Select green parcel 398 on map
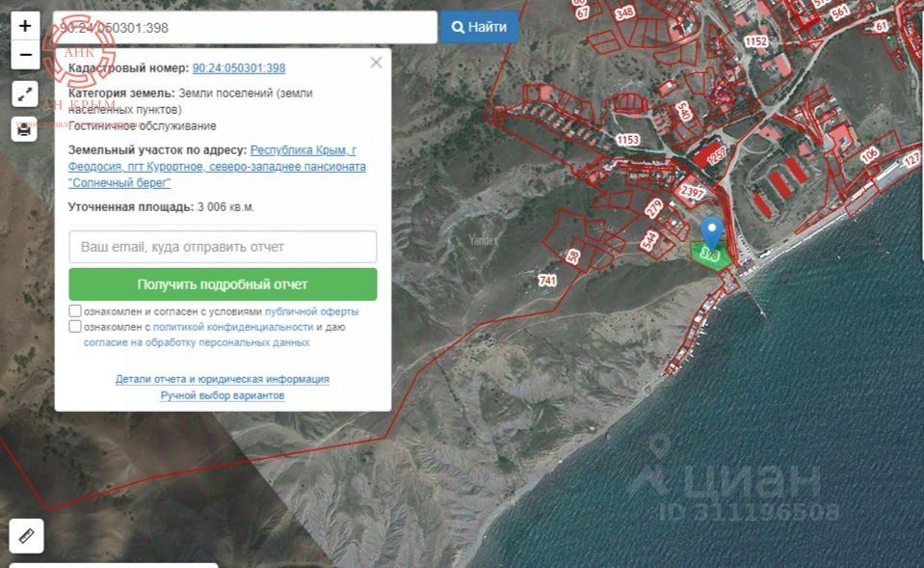Image resolution: width=924 pixels, height=568 pixels. [x=711, y=258]
